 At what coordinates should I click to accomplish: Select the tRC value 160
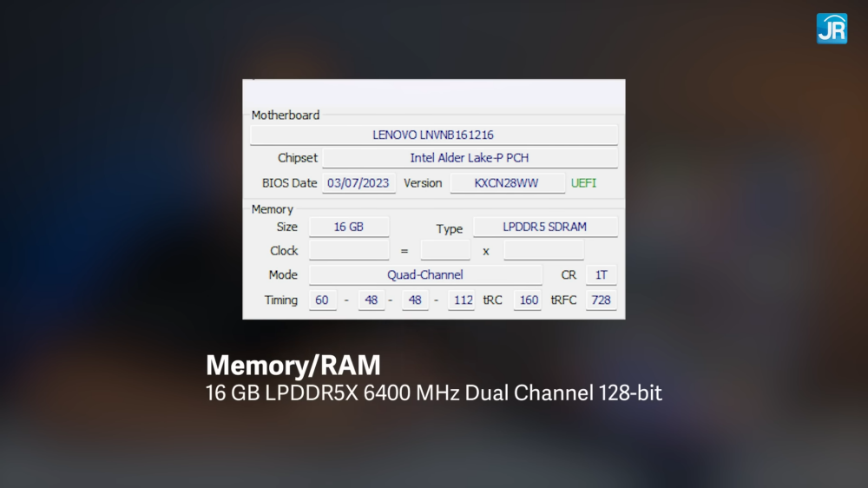click(527, 300)
